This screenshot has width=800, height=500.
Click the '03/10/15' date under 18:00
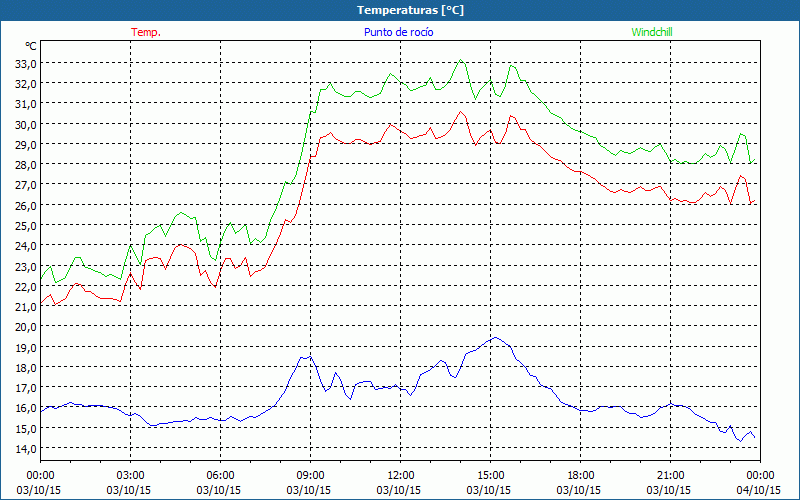pyautogui.click(x=579, y=490)
